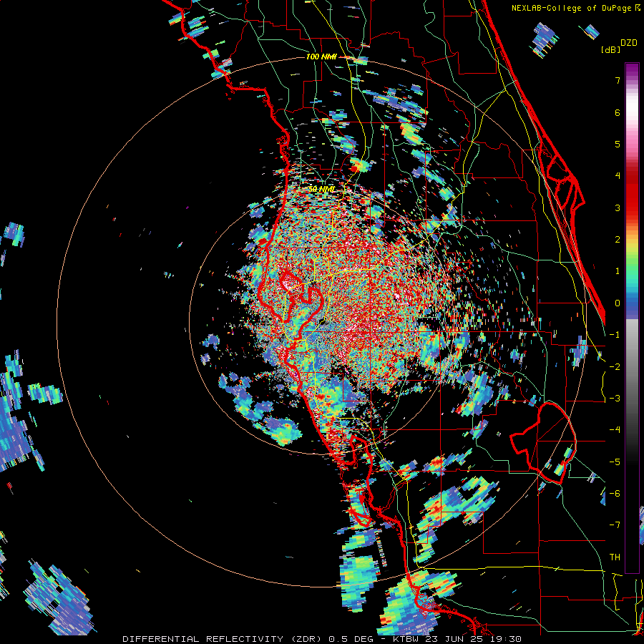Click the [dB] unit label
The width and height of the screenshot is (644, 644).
click(610, 49)
